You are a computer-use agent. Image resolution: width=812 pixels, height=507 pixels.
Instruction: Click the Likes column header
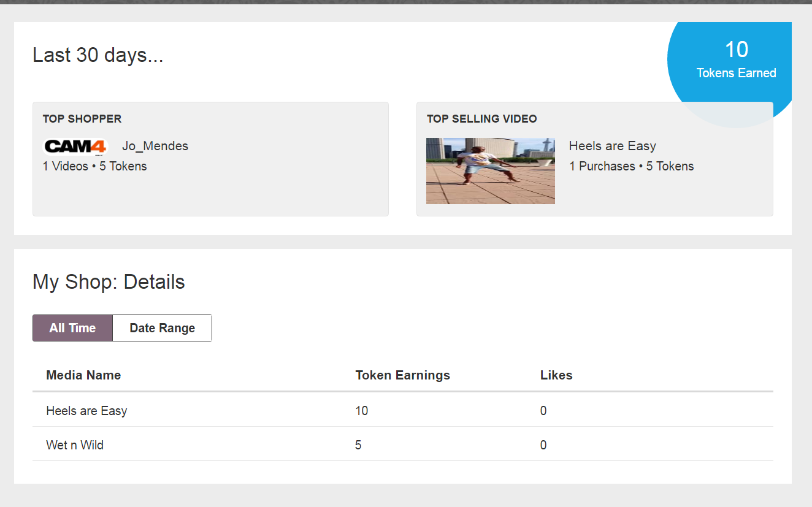click(x=556, y=375)
